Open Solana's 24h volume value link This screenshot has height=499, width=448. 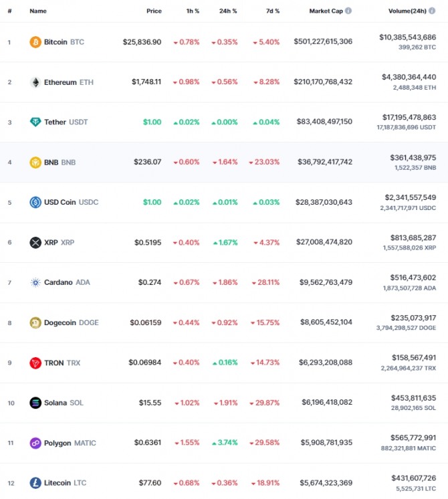pyautogui.click(x=413, y=398)
